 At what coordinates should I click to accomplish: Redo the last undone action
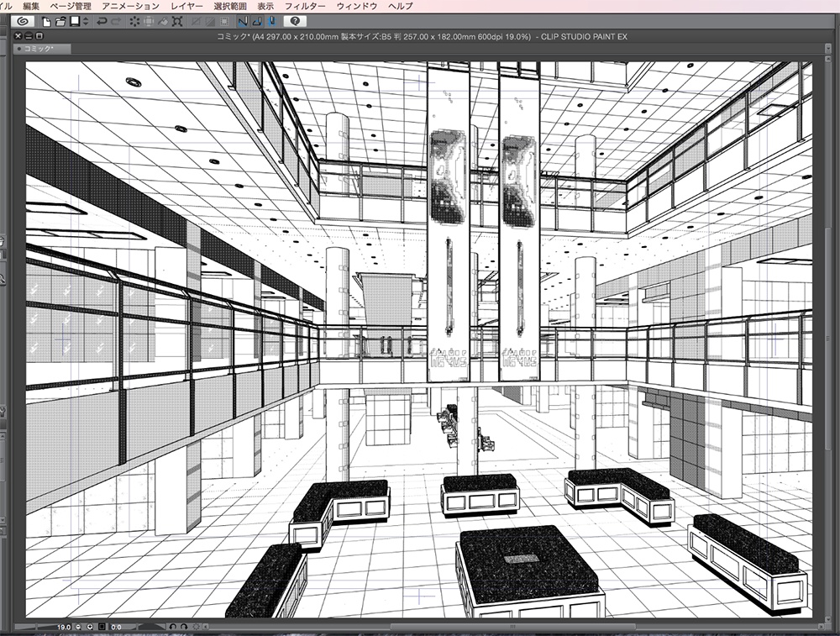click(x=116, y=22)
